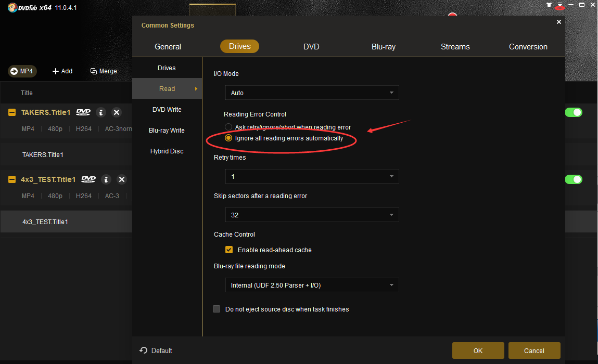Screen dimensions: 598x364
Task: Toggle off the TAKERS.Title1 green switch
Action: [x=574, y=112]
